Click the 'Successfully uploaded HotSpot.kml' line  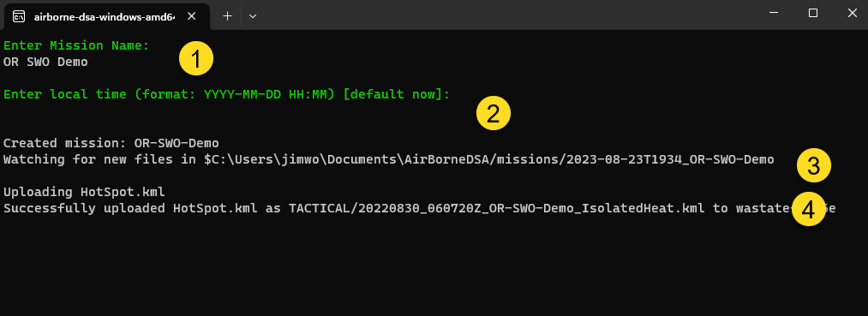pos(419,208)
